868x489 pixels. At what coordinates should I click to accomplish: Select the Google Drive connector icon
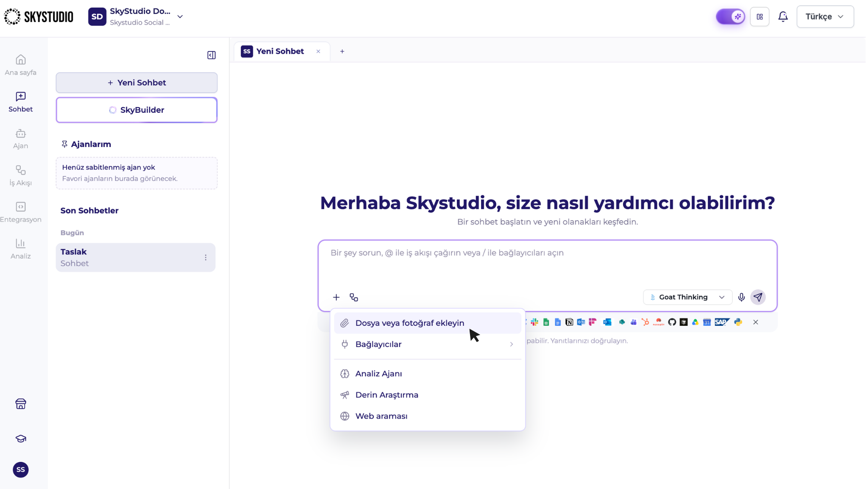coord(695,322)
